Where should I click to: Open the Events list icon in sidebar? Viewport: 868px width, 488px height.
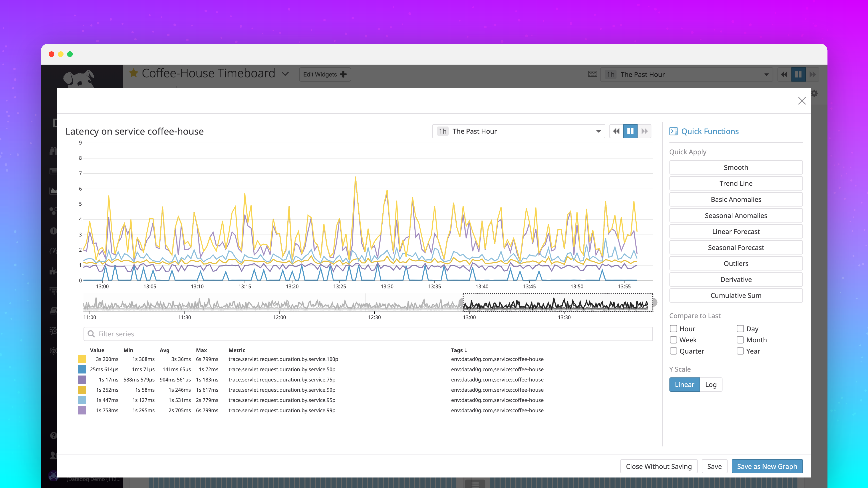coord(54,171)
